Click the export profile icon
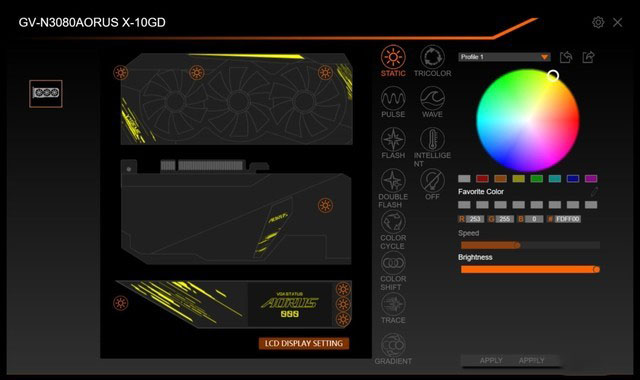Image resolution: width=640 pixels, height=380 pixels. [588, 57]
